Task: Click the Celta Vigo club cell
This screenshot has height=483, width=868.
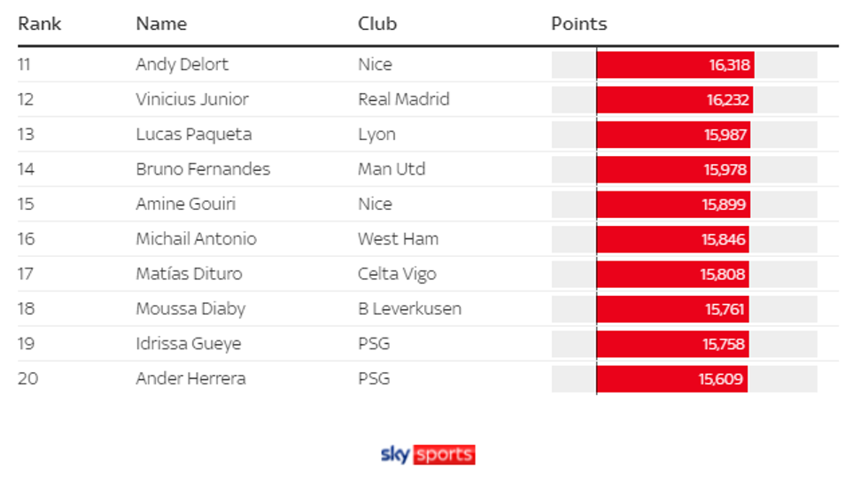Action: pos(397,274)
